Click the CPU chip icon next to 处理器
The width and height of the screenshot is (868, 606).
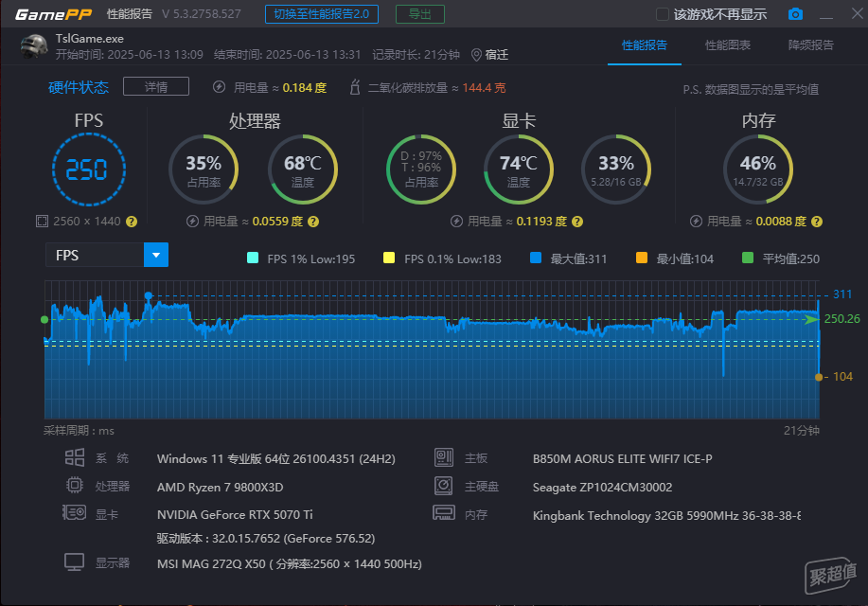click(75, 486)
